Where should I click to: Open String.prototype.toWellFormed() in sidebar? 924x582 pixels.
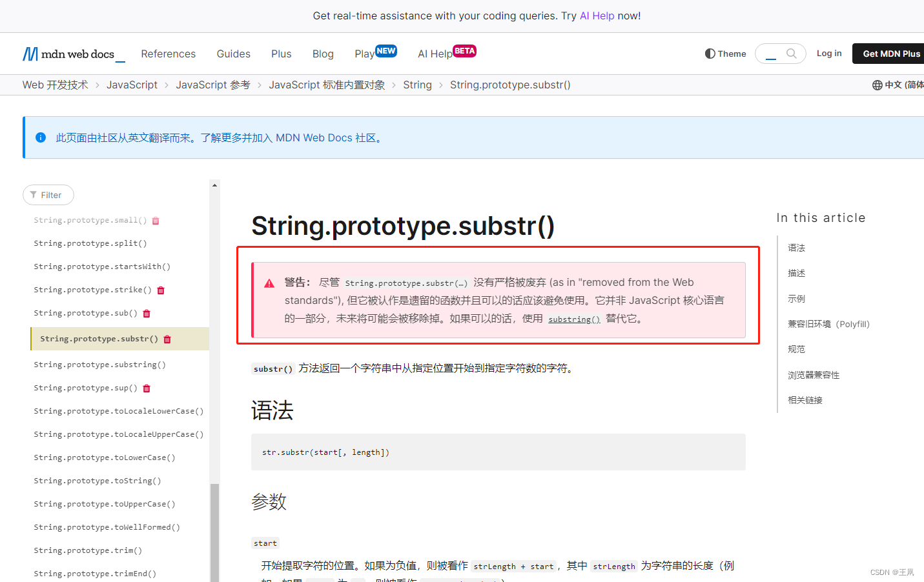[107, 528]
